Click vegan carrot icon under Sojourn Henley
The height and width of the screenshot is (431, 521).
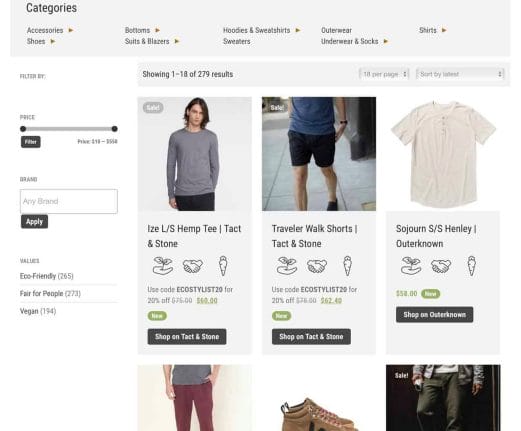[471, 266]
